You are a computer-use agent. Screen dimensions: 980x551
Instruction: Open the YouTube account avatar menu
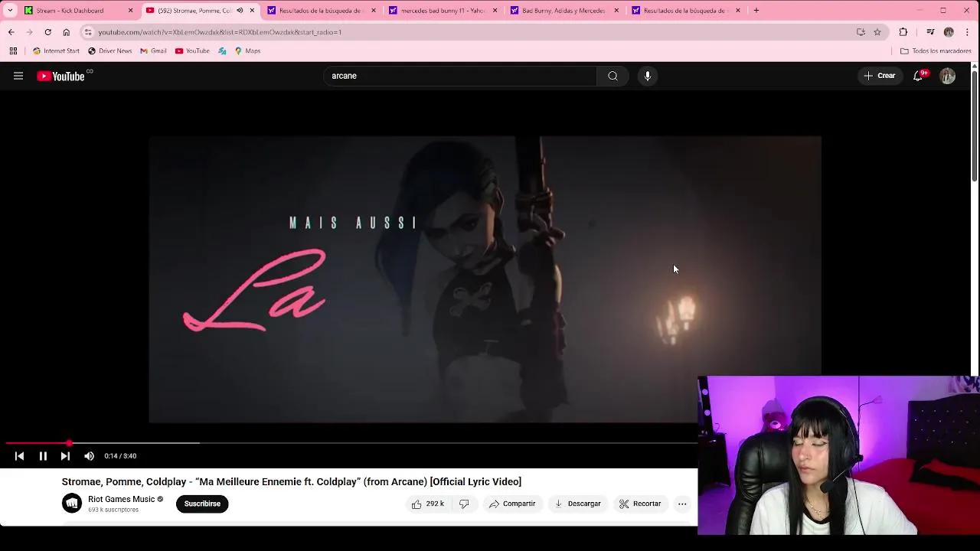948,76
